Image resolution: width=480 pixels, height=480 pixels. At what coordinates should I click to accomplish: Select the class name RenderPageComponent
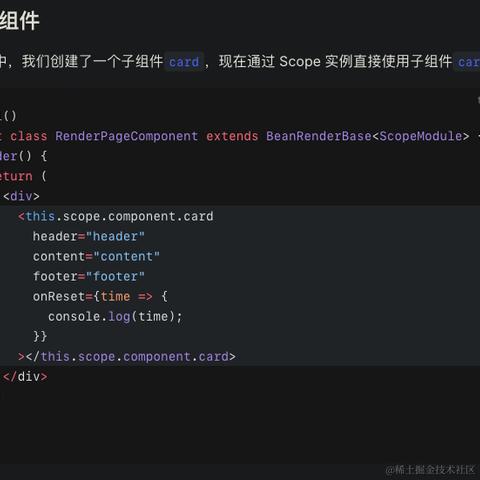tap(127, 136)
